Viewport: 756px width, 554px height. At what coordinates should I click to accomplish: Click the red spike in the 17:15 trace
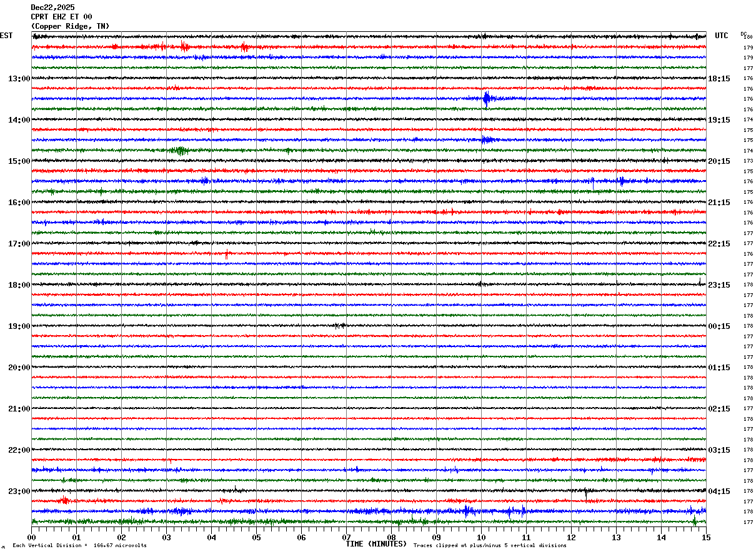pyautogui.click(x=226, y=254)
